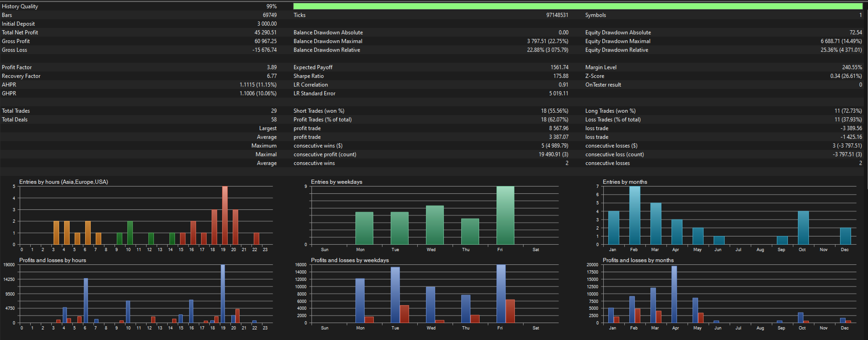868x340 pixels.
Task: Click the Z-Score value 0.34 (26.61%)
Action: point(846,76)
